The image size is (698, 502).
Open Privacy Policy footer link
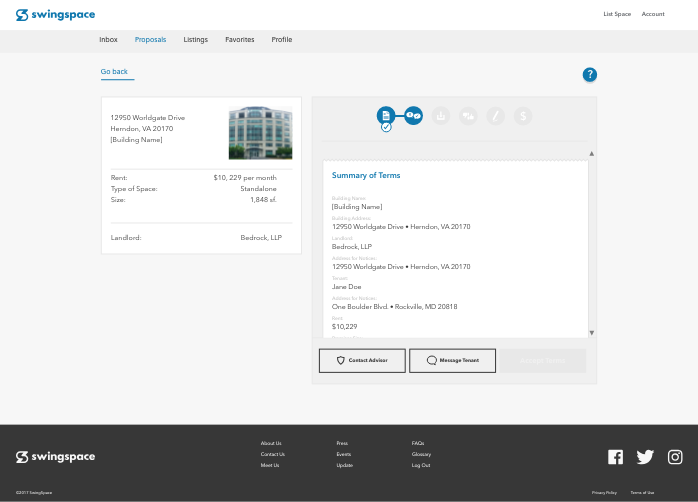(x=604, y=493)
